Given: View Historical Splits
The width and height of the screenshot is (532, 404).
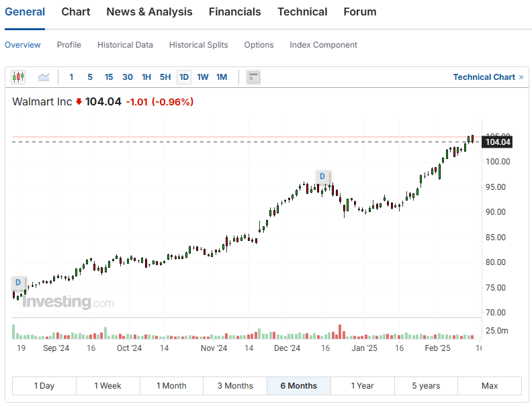Looking at the screenshot, I should click(198, 45).
